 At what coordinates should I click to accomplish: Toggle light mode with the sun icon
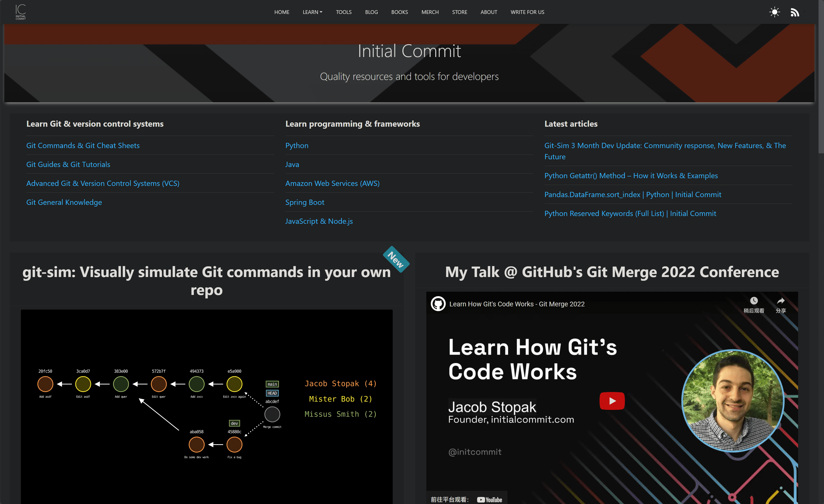[775, 12]
